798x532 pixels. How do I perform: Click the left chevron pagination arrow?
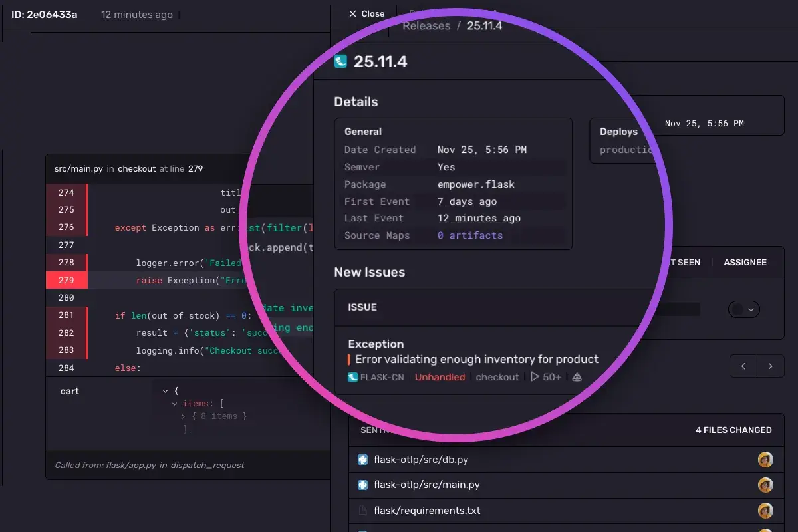[743, 366]
